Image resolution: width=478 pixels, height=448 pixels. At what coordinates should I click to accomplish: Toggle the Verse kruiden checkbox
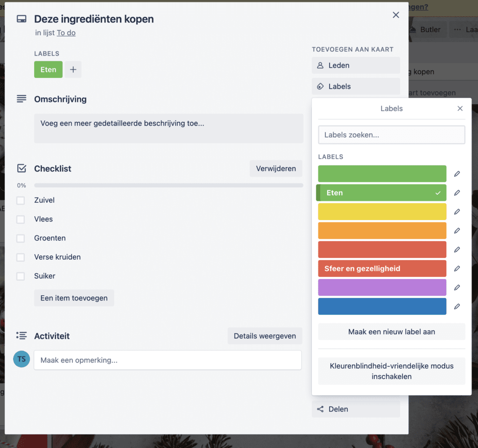coord(21,257)
